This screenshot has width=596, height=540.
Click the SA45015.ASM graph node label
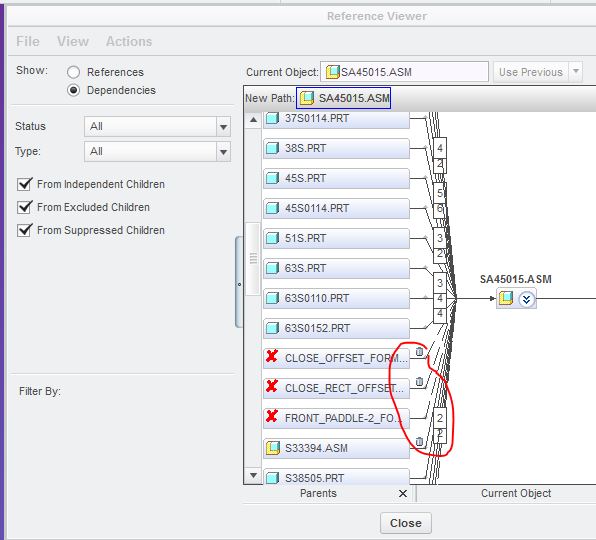pos(515,279)
